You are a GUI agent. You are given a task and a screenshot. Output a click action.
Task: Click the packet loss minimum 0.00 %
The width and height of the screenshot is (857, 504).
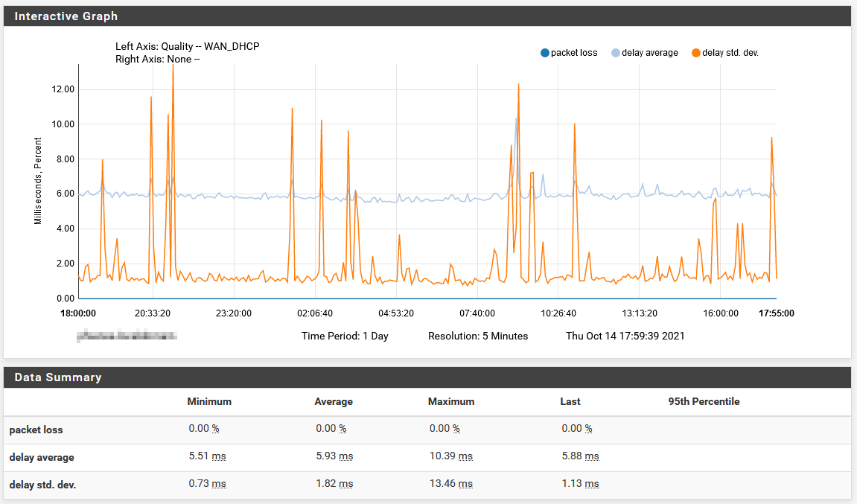coord(204,429)
